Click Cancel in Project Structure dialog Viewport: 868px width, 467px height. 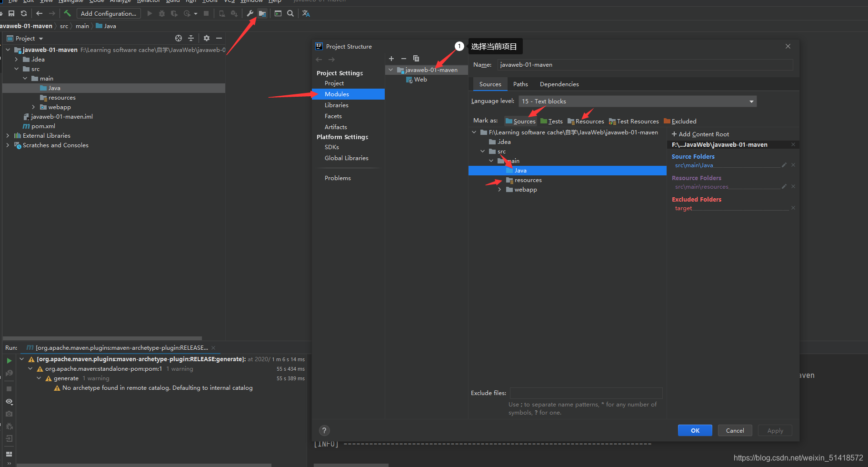[735, 430]
